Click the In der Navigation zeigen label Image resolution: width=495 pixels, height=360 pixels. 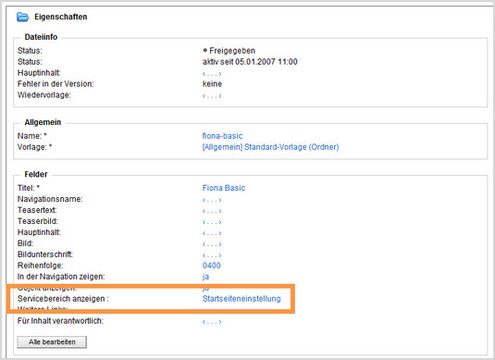(61, 277)
